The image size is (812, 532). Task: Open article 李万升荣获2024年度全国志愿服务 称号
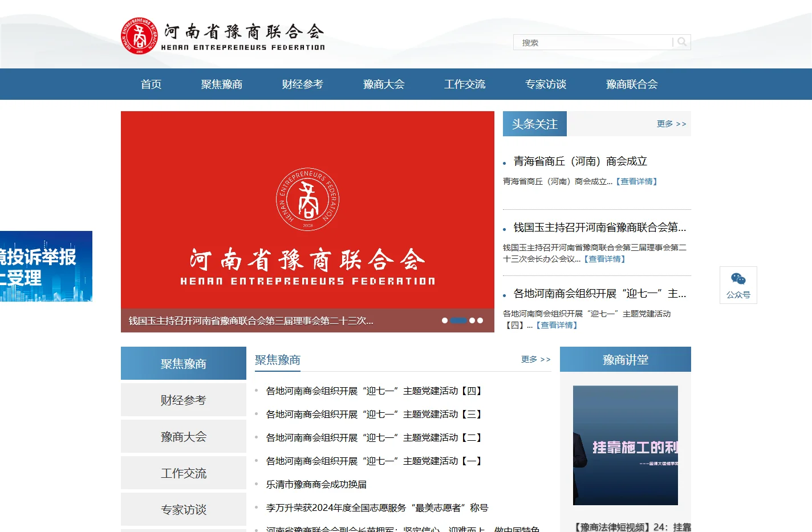(377, 508)
